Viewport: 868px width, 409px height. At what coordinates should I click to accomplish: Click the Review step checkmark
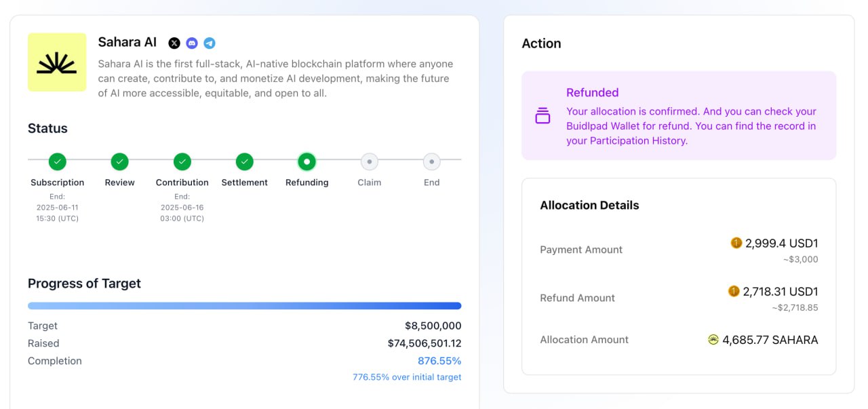pos(120,161)
